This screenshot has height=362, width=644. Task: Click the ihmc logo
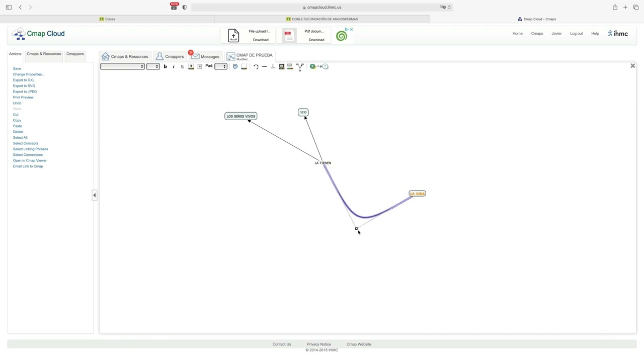click(618, 34)
